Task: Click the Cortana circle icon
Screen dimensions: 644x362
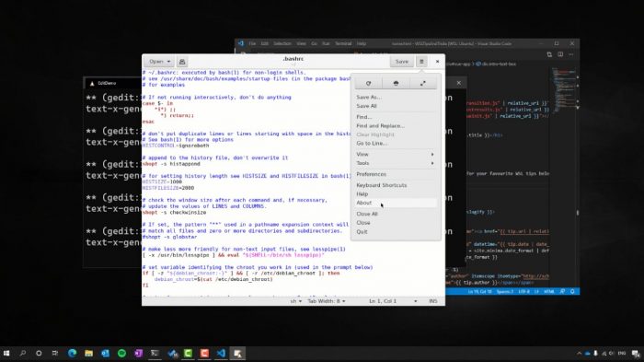Action: tap(39, 354)
